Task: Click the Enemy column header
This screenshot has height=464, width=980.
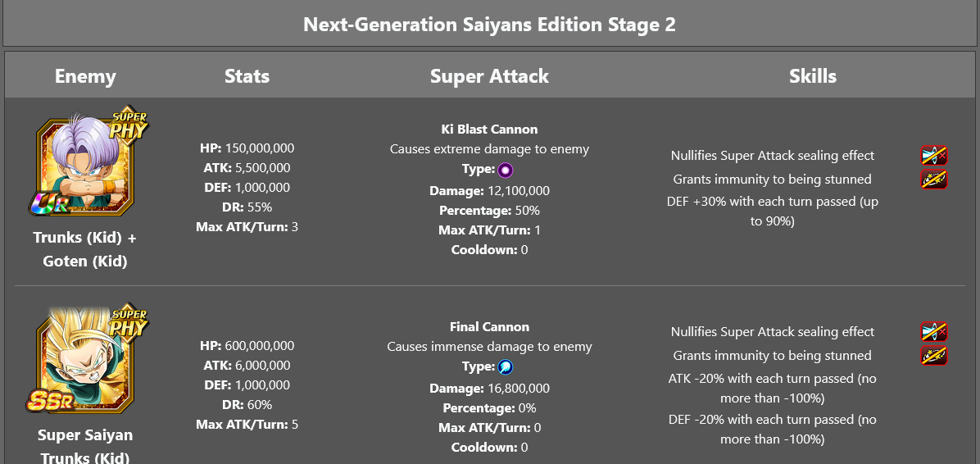Action: coord(85,76)
